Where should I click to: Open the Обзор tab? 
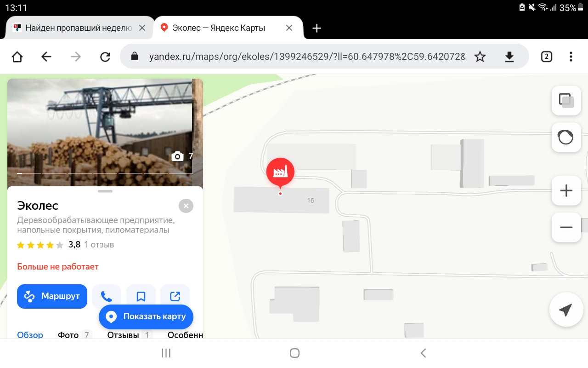click(x=30, y=334)
